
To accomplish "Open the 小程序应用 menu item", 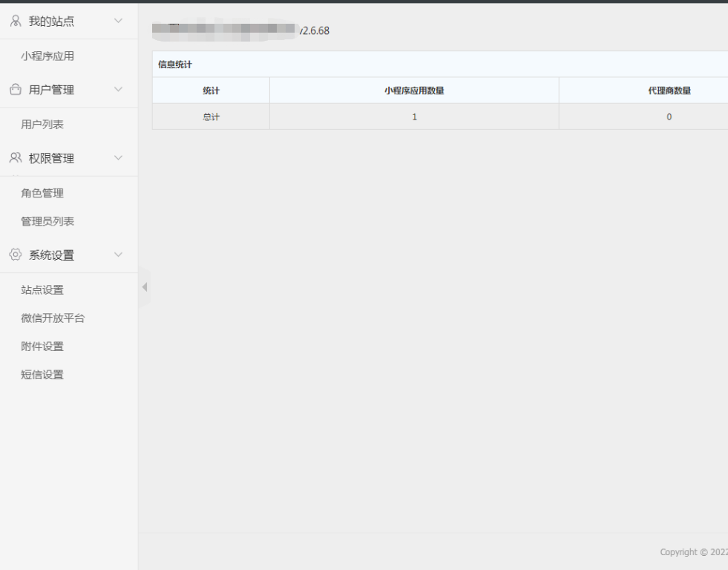I will click(47, 56).
